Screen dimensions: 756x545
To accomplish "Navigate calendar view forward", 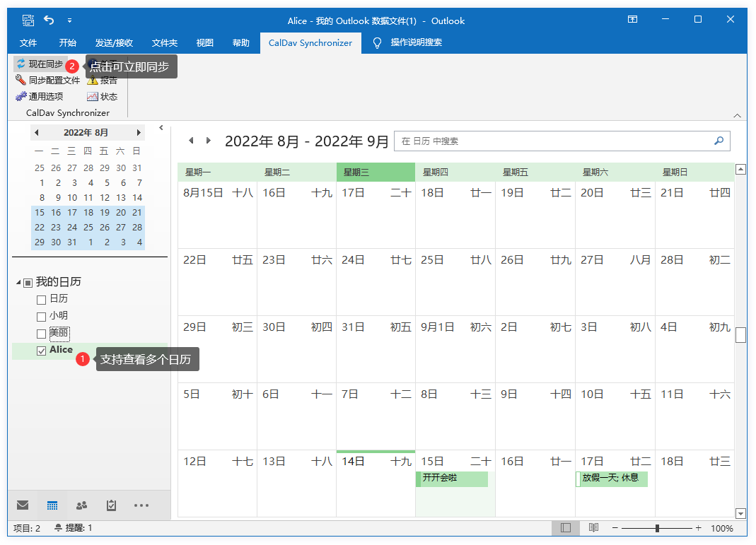I will [209, 140].
